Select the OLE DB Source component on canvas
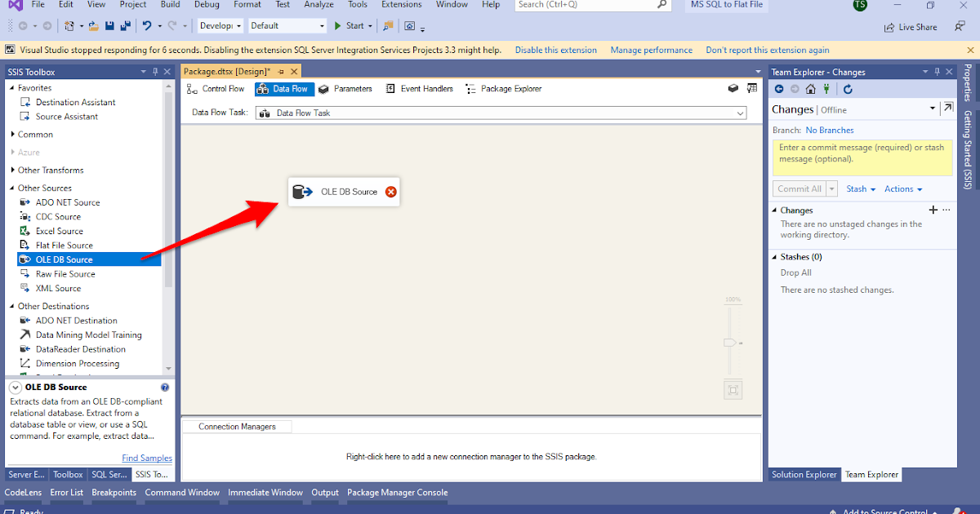 344,192
